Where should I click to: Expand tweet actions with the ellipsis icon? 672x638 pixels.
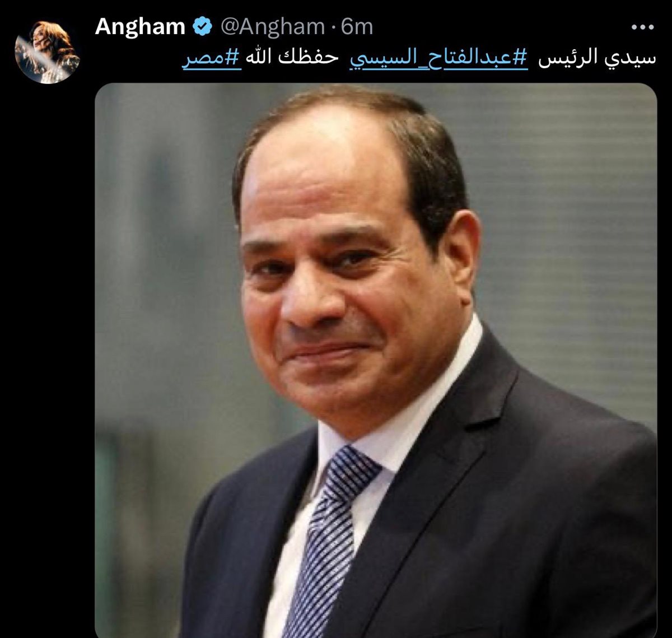tap(642, 27)
